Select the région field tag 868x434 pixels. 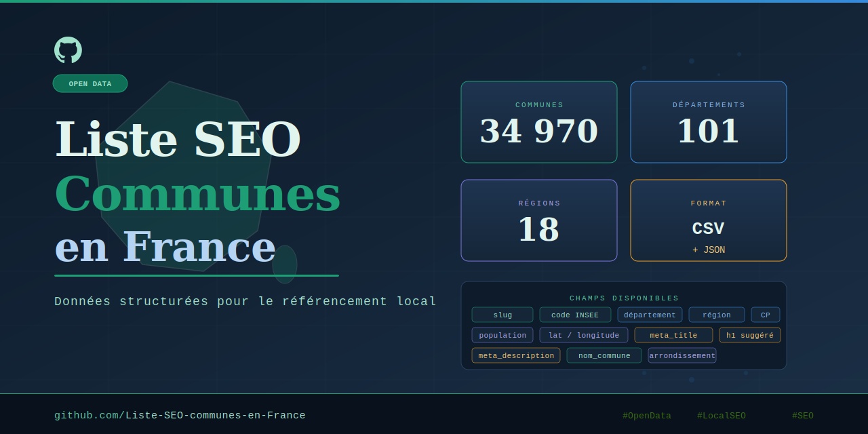click(x=717, y=315)
